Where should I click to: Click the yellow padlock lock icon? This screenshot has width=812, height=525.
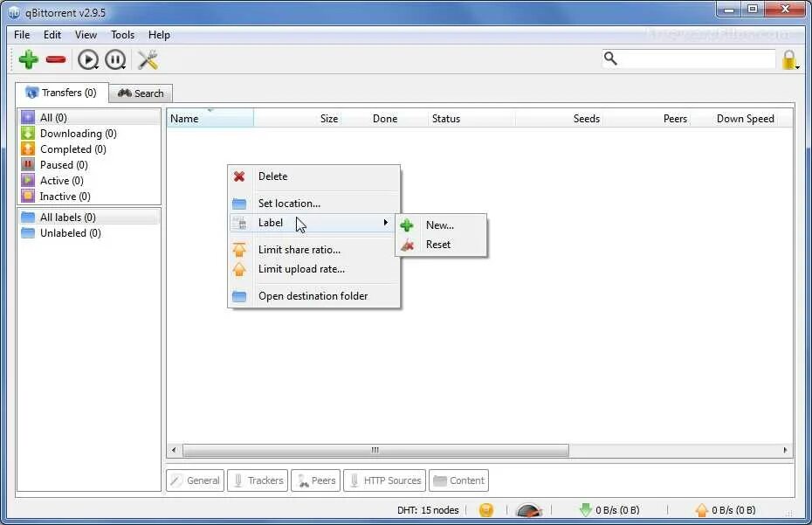click(789, 59)
